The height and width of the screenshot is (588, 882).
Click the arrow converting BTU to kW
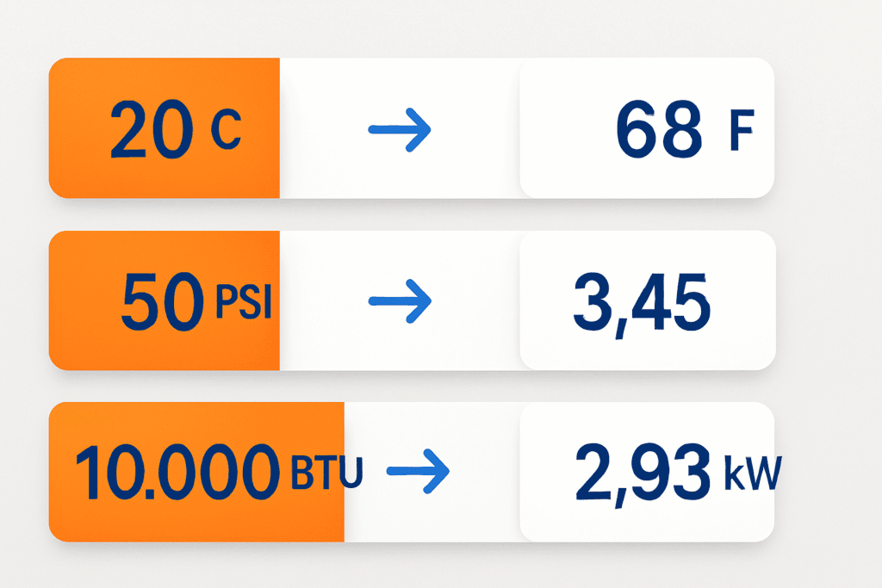[x=418, y=471]
